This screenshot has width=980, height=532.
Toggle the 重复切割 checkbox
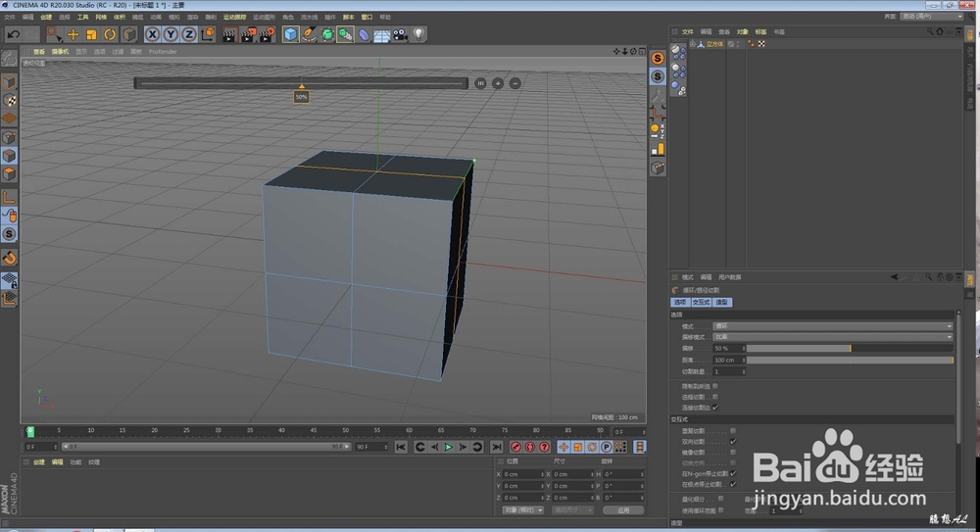733,431
